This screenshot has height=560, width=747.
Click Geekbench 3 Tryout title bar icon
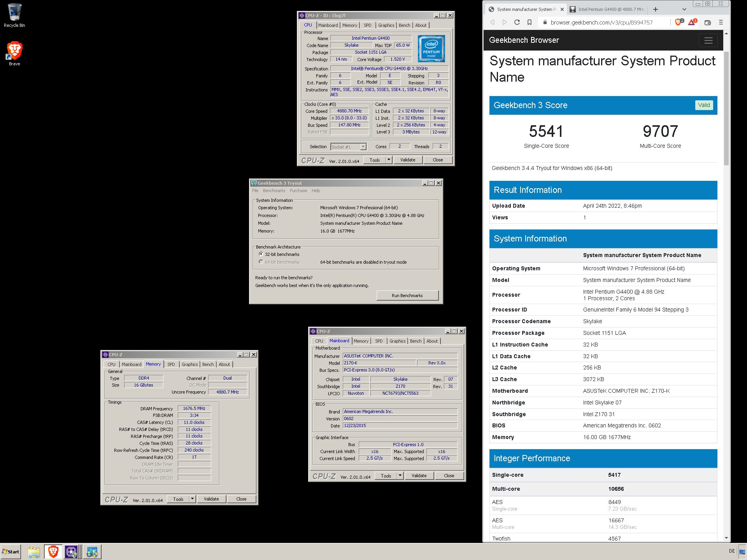[254, 183]
